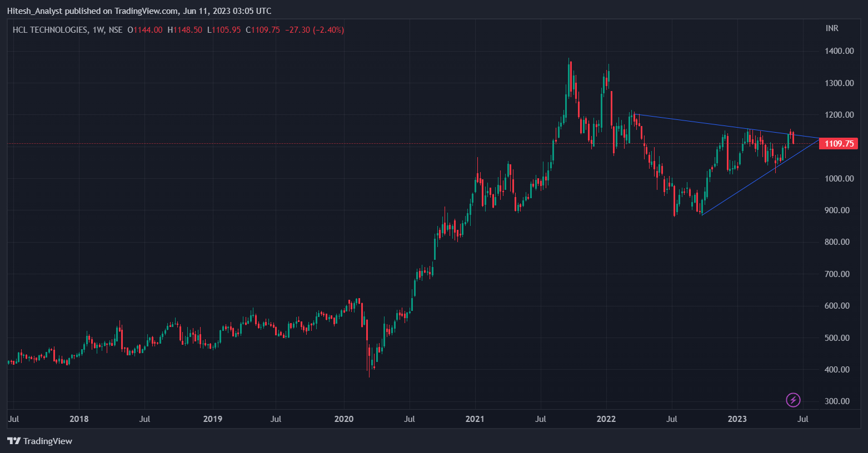The image size is (868, 453).
Task: Click the TradingView logo in the footer
Action: click(x=39, y=441)
